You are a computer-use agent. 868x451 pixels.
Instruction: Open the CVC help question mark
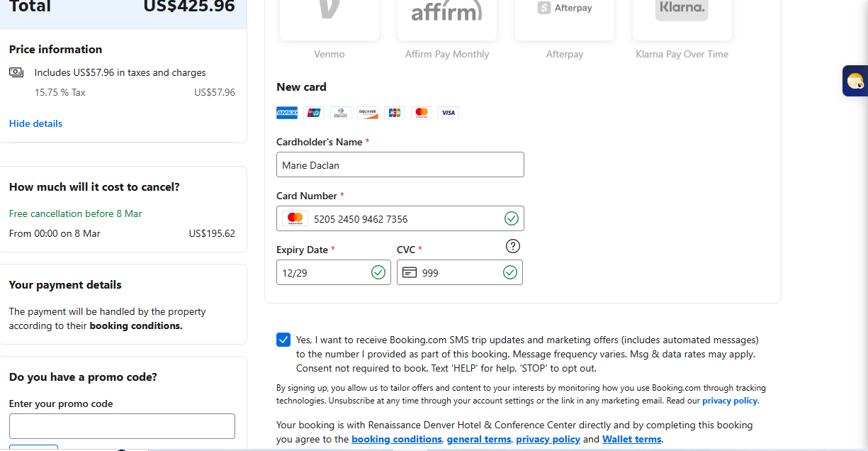click(x=513, y=246)
